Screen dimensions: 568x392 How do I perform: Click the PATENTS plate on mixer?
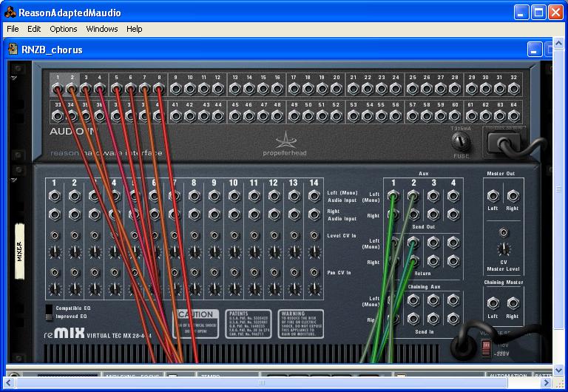(x=248, y=324)
